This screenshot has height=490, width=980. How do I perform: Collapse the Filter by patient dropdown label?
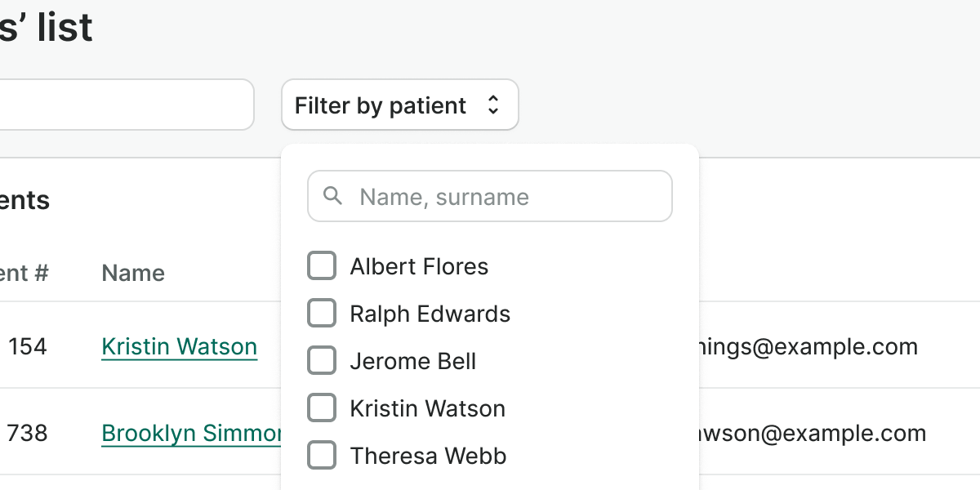click(381, 105)
